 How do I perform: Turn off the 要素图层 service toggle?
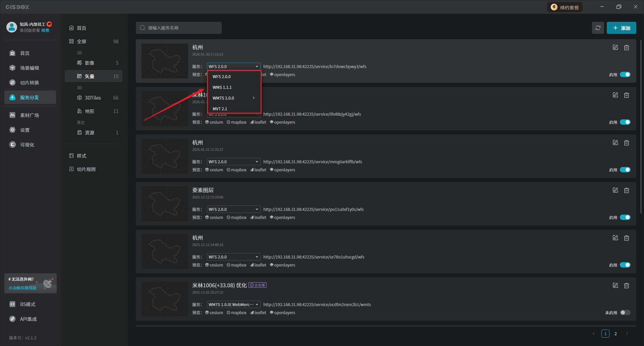click(625, 218)
